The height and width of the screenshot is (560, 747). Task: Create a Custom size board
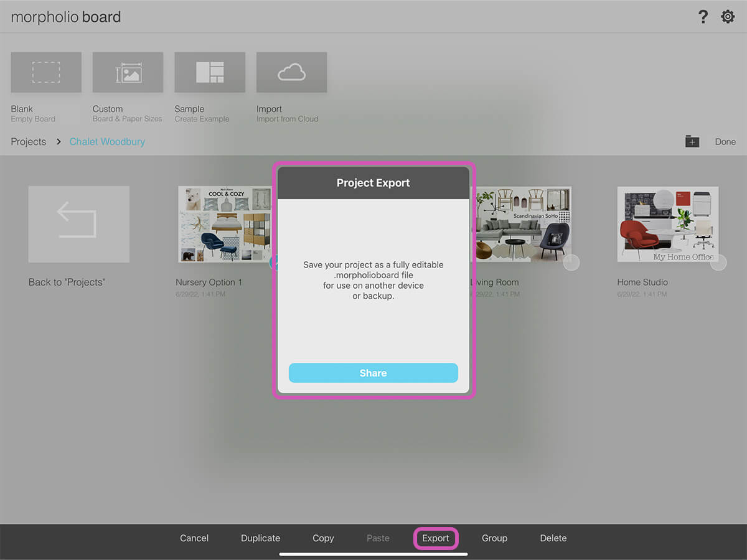tap(128, 73)
